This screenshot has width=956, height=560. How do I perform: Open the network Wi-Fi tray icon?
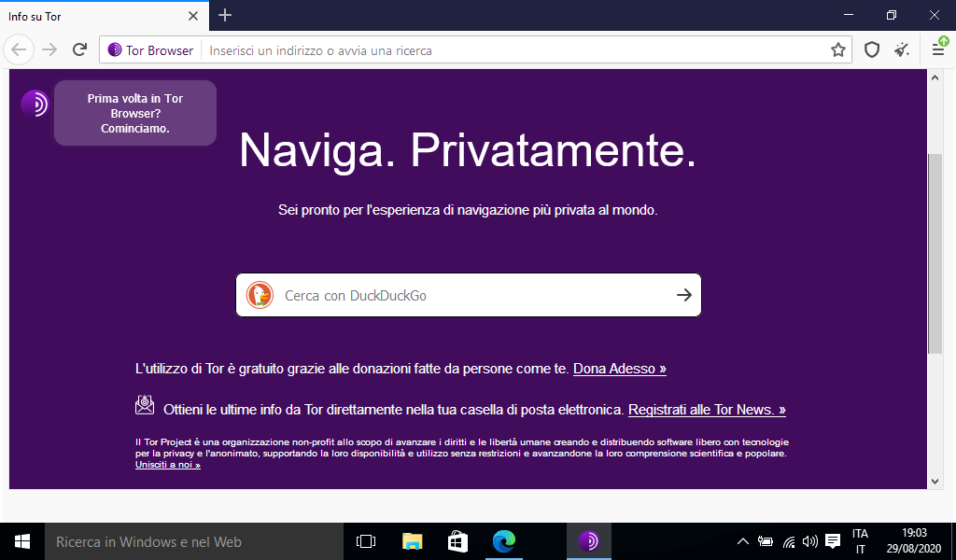point(789,541)
